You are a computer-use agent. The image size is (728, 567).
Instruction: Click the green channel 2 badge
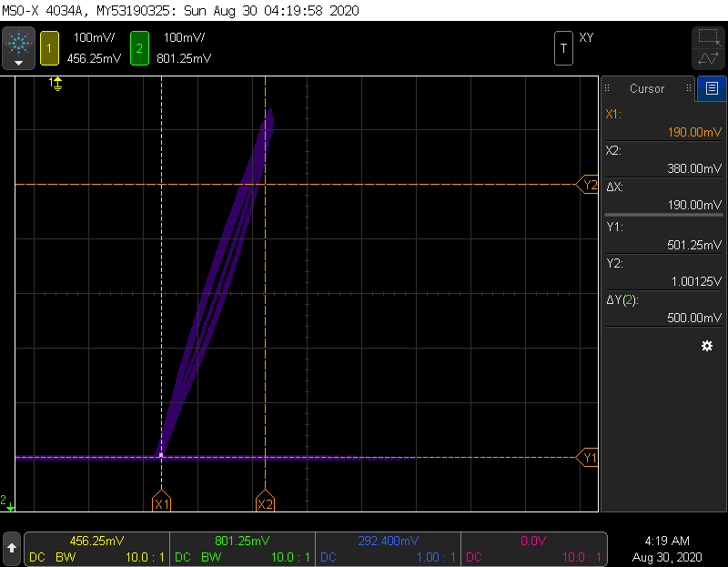click(138, 48)
